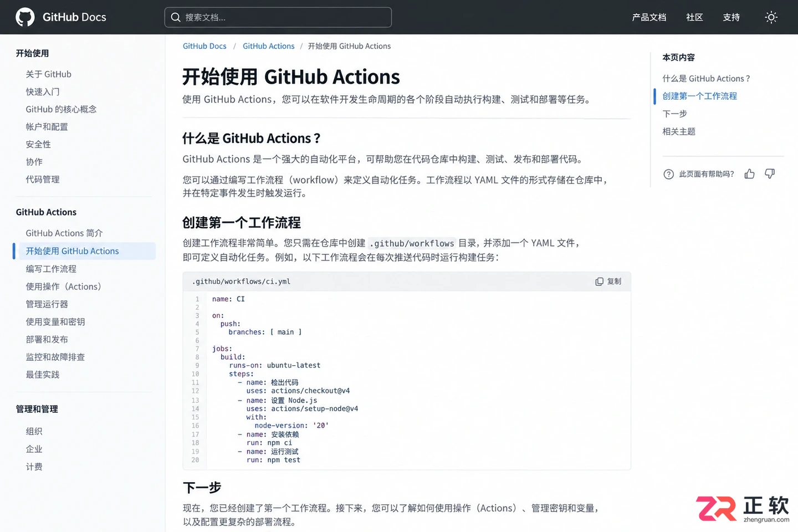Image resolution: width=798 pixels, height=532 pixels.
Task: Click code line 'run: npm test'
Action: coord(273,460)
